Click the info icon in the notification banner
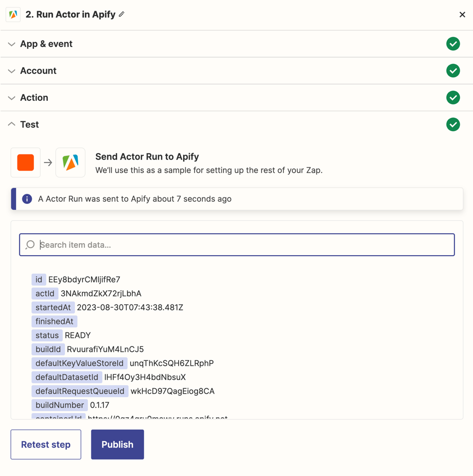473x476 pixels. pyautogui.click(x=26, y=198)
